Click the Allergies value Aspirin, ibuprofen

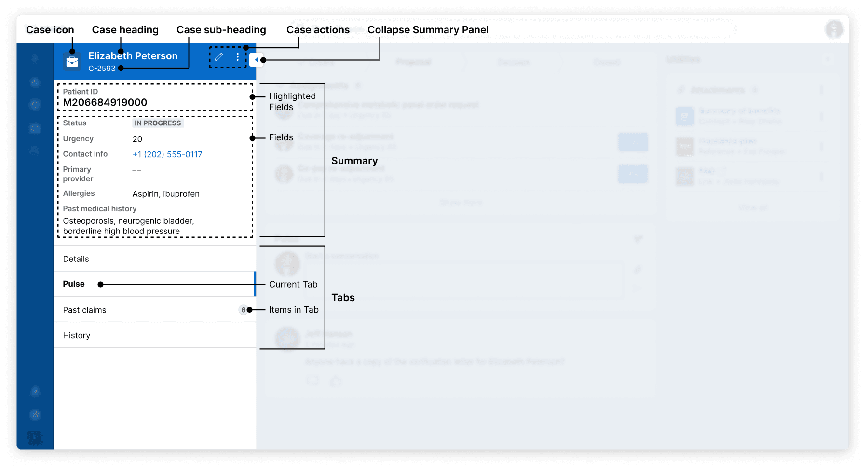(x=166, y=194)
